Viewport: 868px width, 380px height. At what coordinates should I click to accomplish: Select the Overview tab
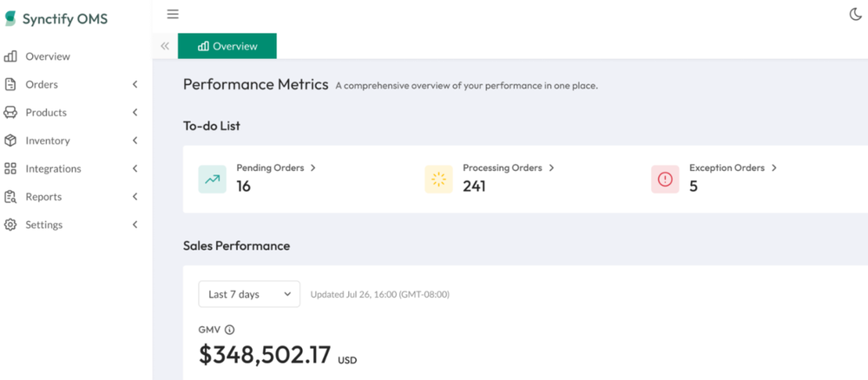point(227,46)
